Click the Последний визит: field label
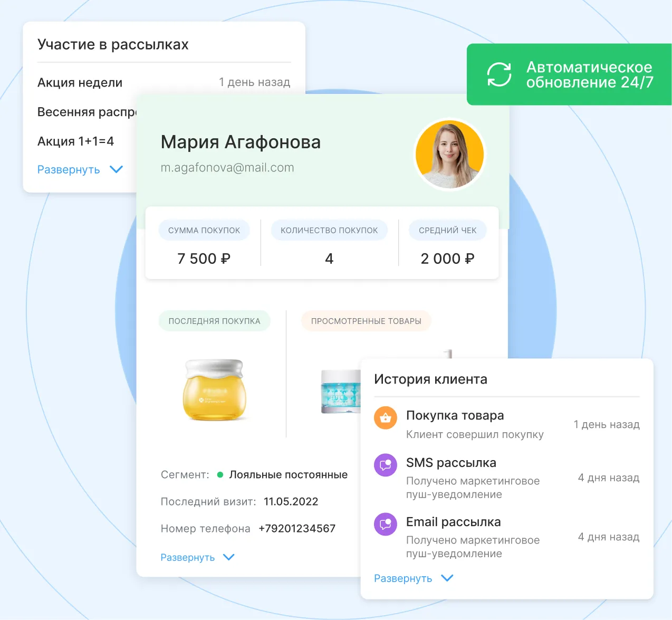The height and width of the screenshot is (620, 672). (208, 502)
